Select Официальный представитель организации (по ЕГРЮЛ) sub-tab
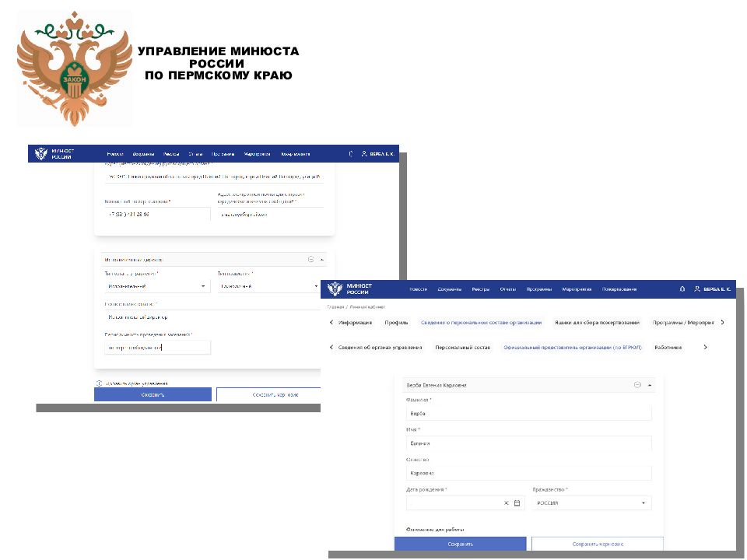 click(x=573, y=347)
